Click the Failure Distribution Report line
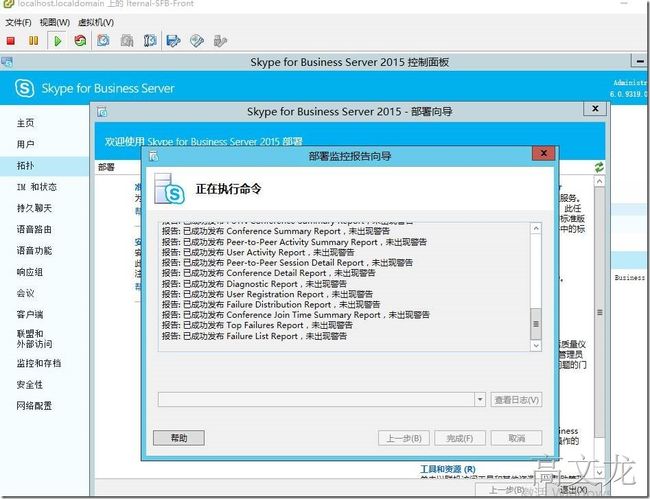This screenshot has height=499, width=650. [271, 305]
